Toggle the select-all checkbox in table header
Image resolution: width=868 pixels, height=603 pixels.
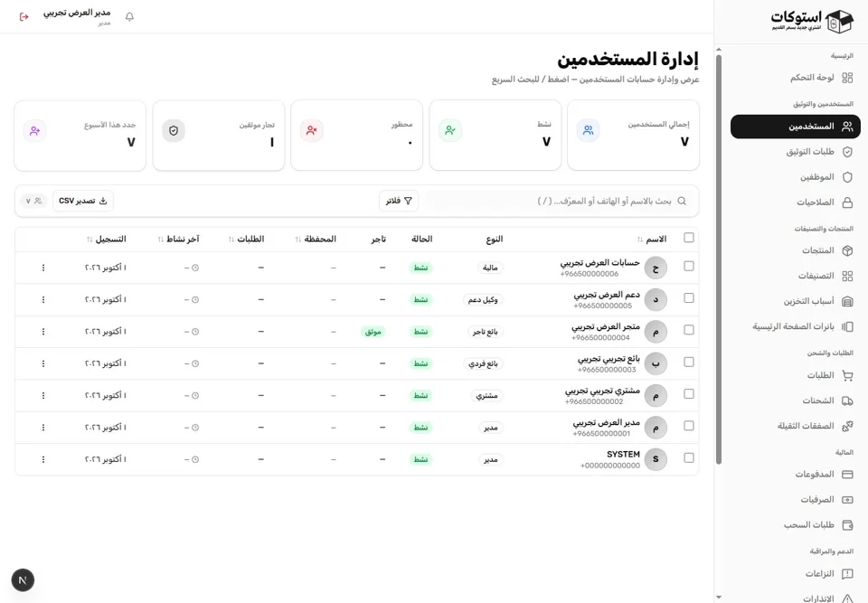(689, 238)
